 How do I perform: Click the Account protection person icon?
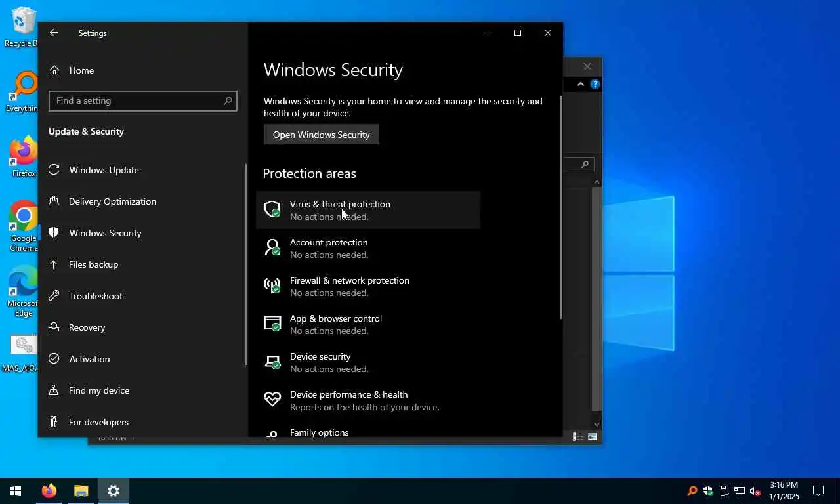point(272,247)
